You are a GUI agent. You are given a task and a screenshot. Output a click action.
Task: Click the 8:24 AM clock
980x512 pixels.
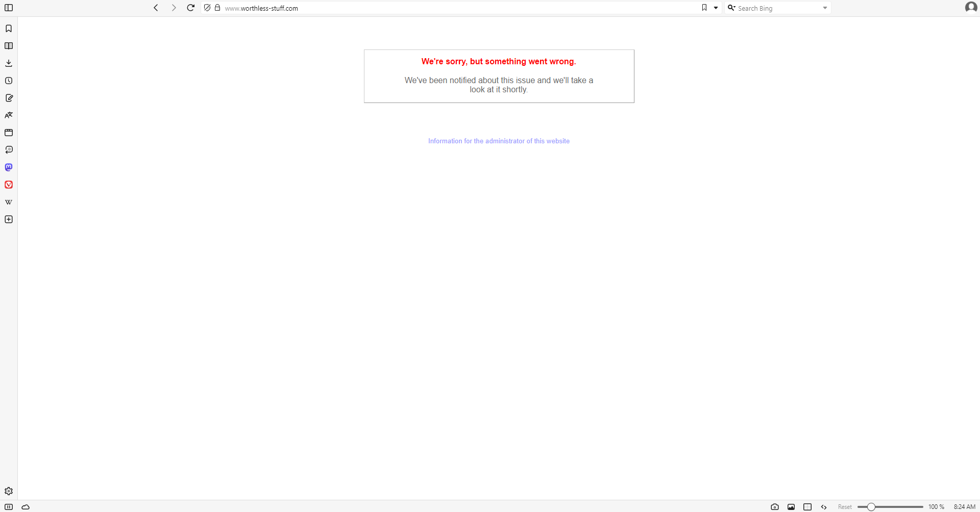tap(965, 507)
